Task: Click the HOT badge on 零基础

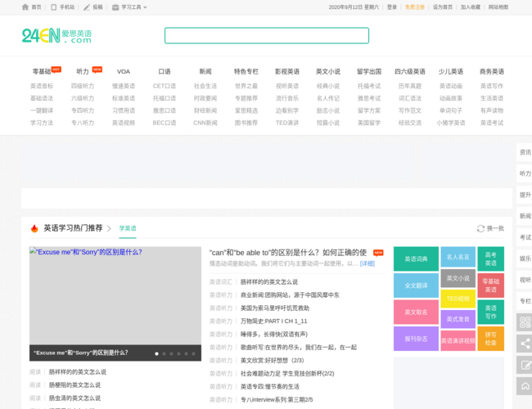Action: coord(56,70)
